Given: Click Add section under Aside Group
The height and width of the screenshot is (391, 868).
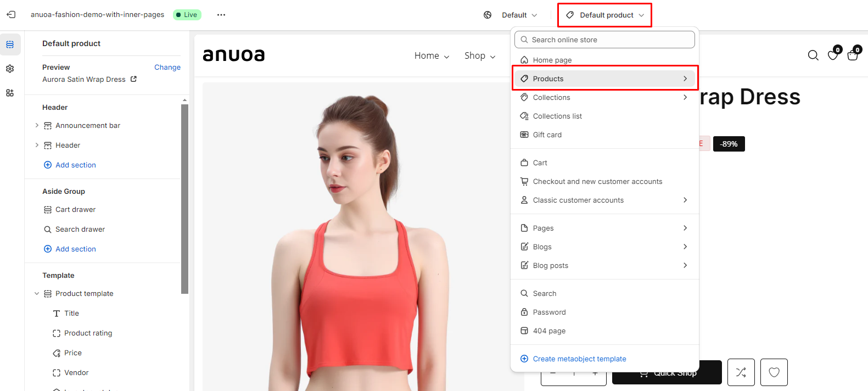Looking at the screenshot, I should [75, 249].
